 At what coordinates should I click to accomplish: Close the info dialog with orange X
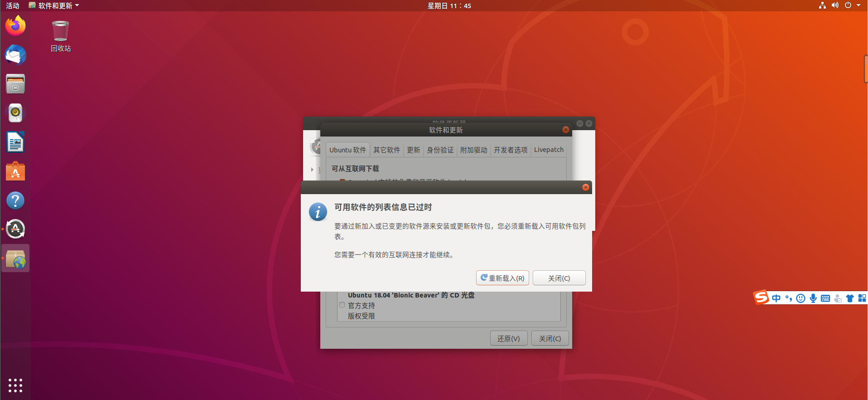[x=585, y=187]
